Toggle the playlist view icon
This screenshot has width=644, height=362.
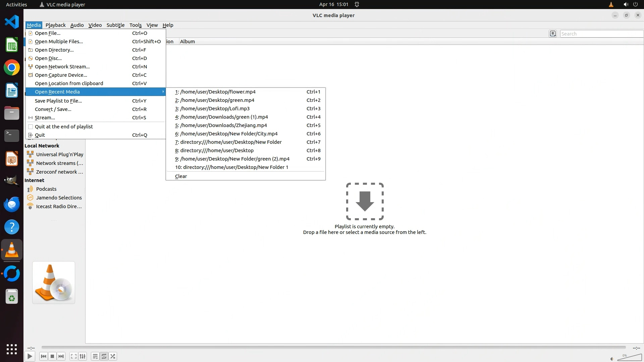click(x=95, y=356)
